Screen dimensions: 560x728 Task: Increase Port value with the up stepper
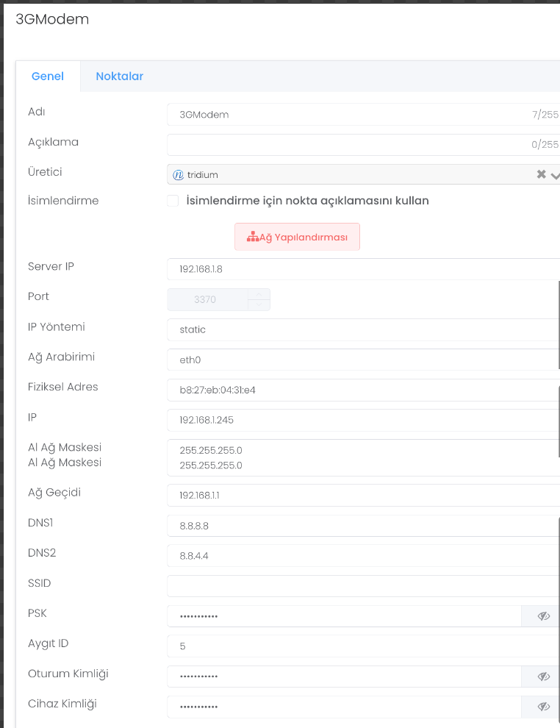pyautogui.click(x=258, y=294)
